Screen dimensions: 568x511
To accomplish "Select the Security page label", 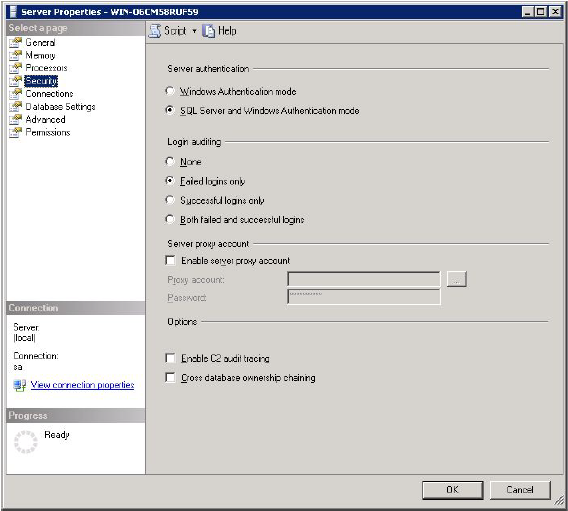I will point(41,81).
